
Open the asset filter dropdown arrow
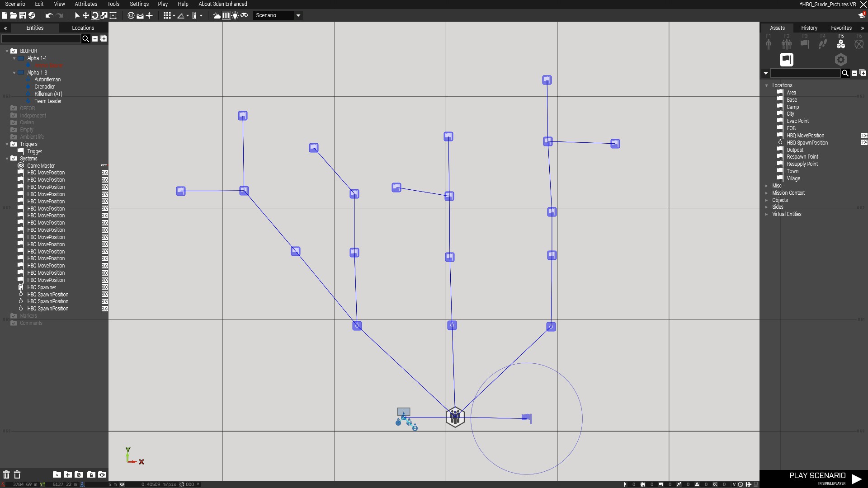[765, 73]
